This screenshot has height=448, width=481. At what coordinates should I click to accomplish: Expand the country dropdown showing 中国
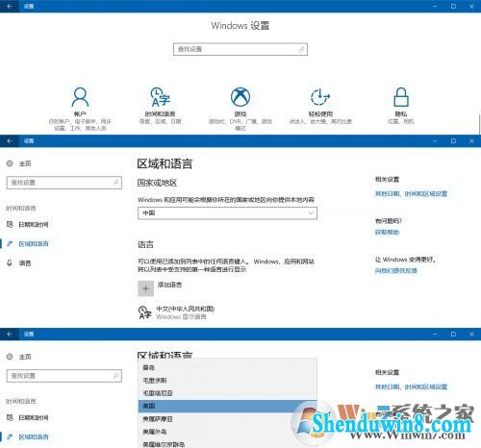(227, 213)
